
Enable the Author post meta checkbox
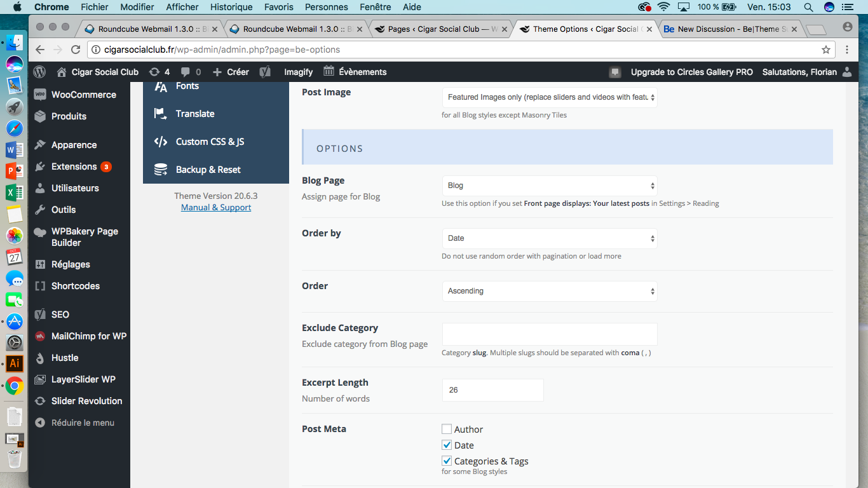click(447, 429)
